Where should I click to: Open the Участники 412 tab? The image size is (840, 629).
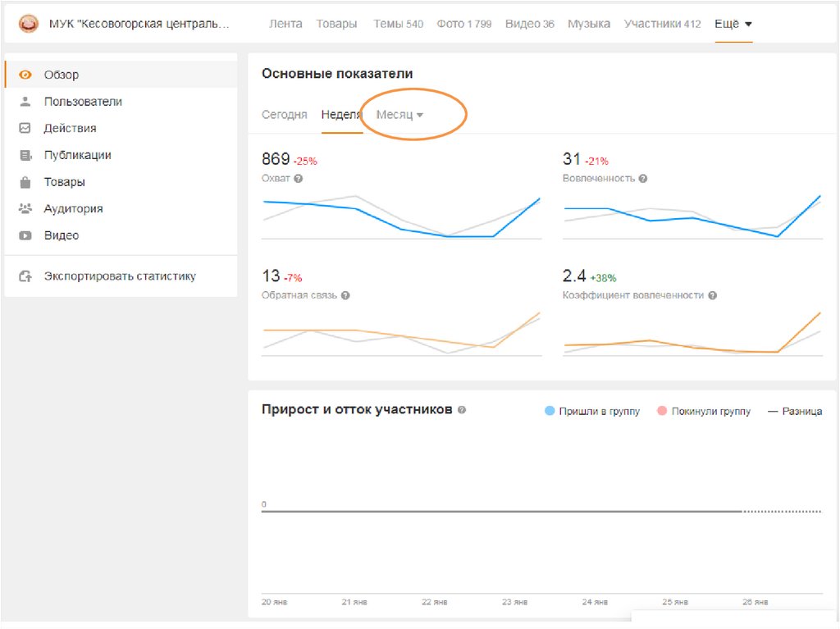(x=662, y=24)
